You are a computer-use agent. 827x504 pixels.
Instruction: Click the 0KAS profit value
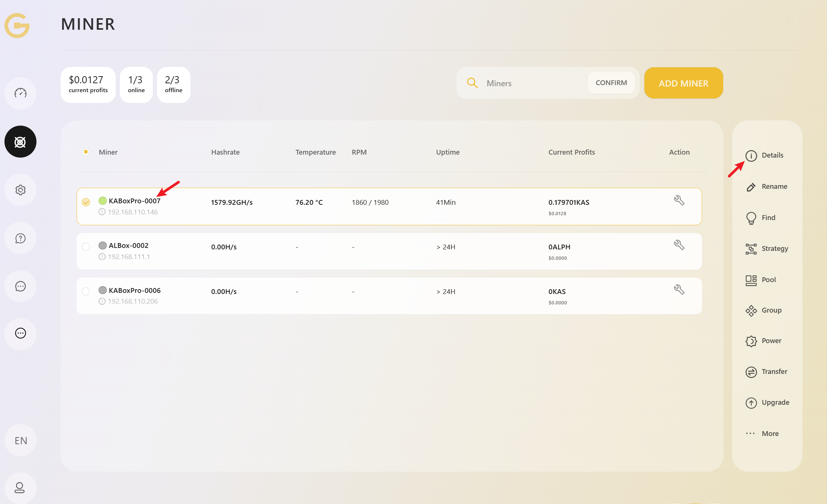tap(557, 292)
